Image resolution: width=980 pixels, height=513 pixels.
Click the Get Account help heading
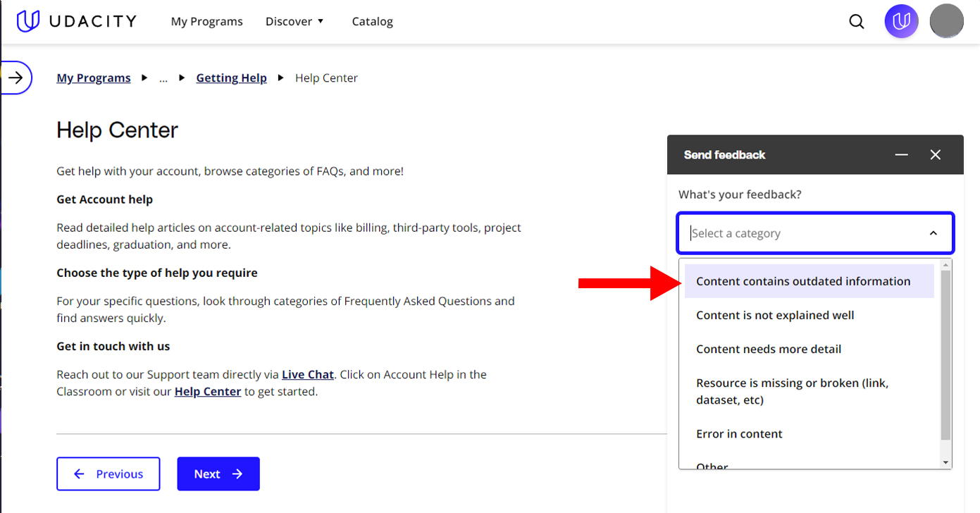point(105,199)
